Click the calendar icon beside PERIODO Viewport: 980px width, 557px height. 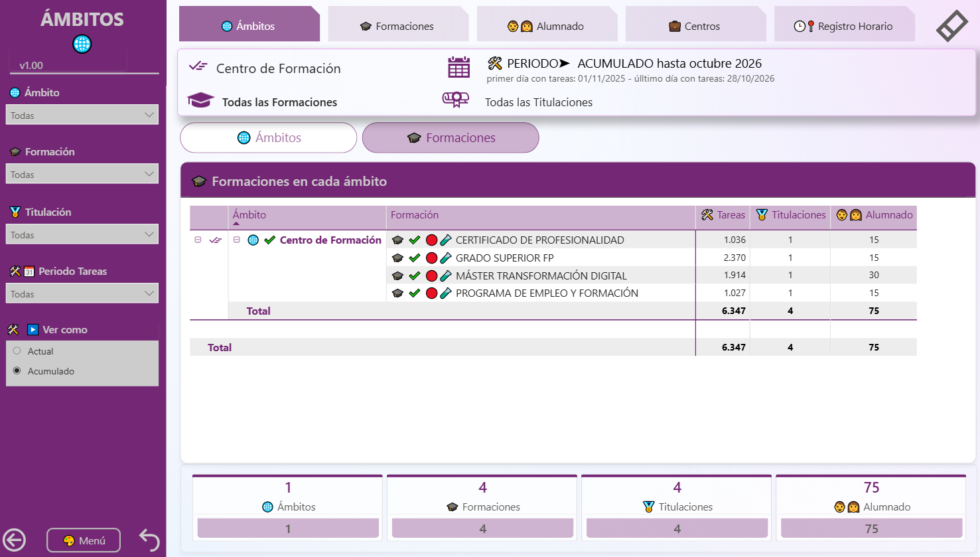tap(458, 68)
